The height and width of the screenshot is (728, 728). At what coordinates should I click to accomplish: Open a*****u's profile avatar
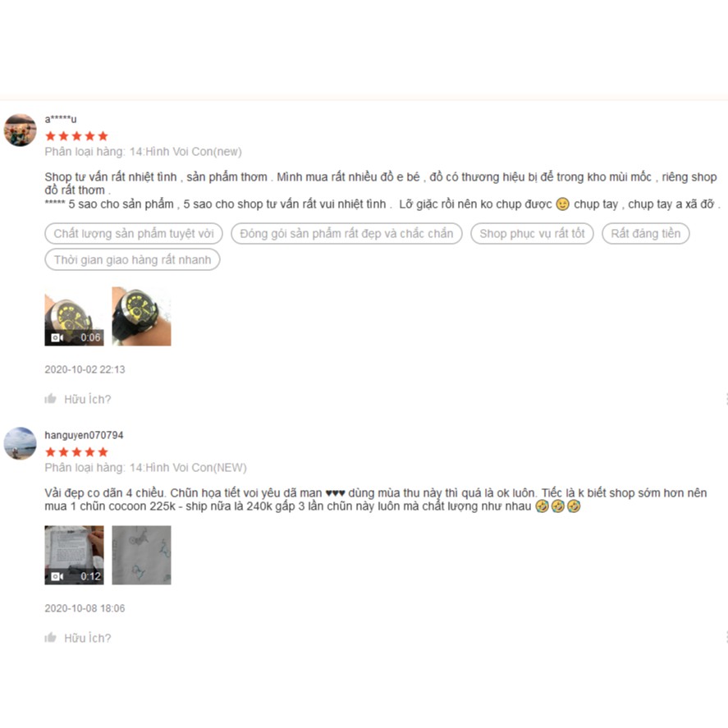coord(20,130)
